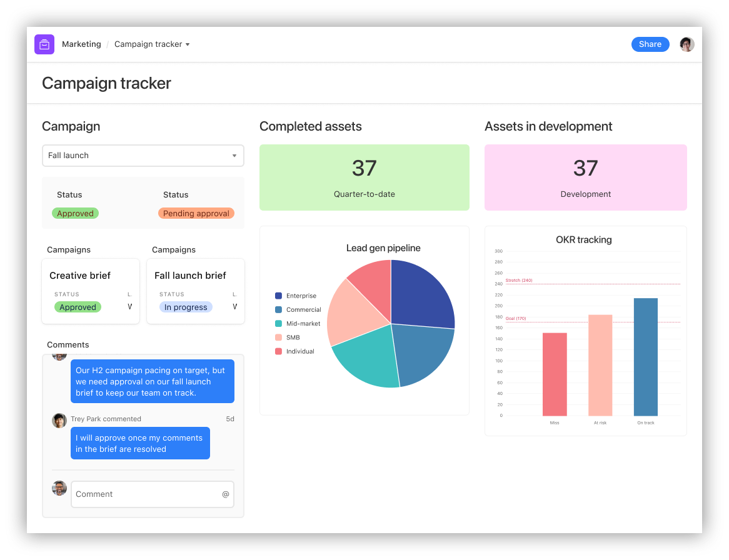729x560 pixels.
Task: Click the @ mention icon
Action: coord(226,494)
